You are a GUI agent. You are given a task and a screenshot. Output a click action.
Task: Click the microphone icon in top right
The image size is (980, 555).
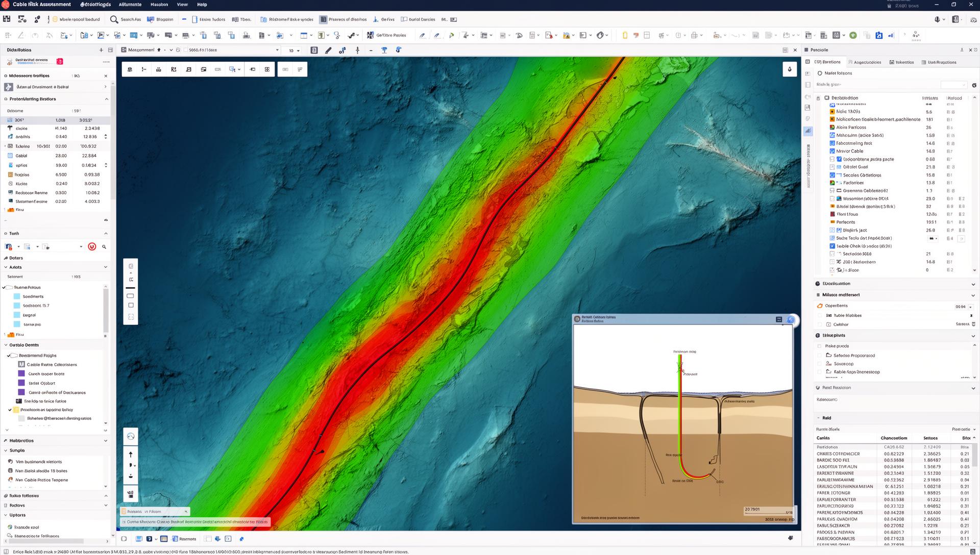point(937,19)
